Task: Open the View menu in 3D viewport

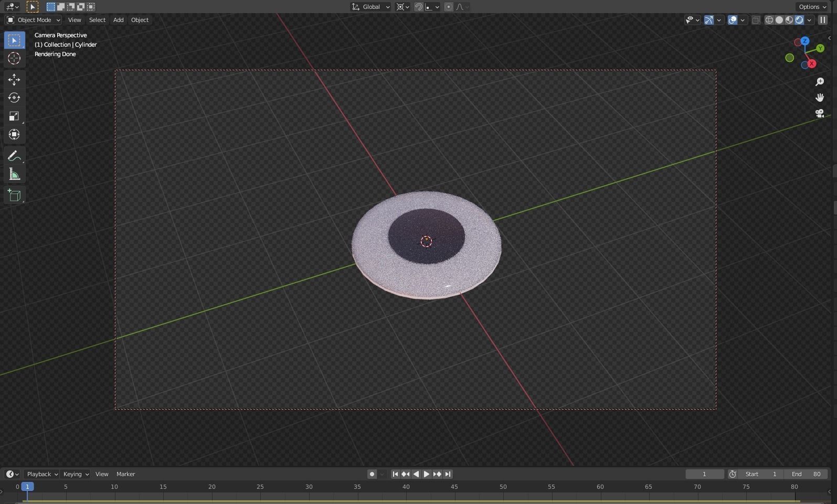Action: tap(75, 20)
